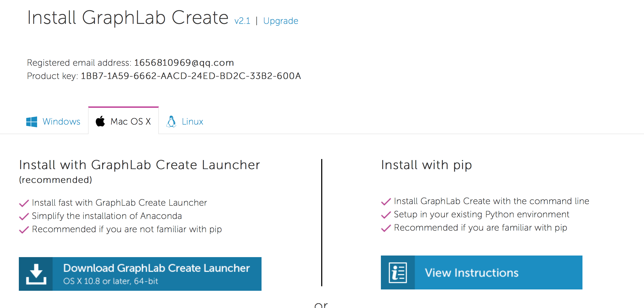The height and width of the screenshot is (308, 644).
Task: Click the product key text
Action: pyautogui.click(x=191, y=76)
